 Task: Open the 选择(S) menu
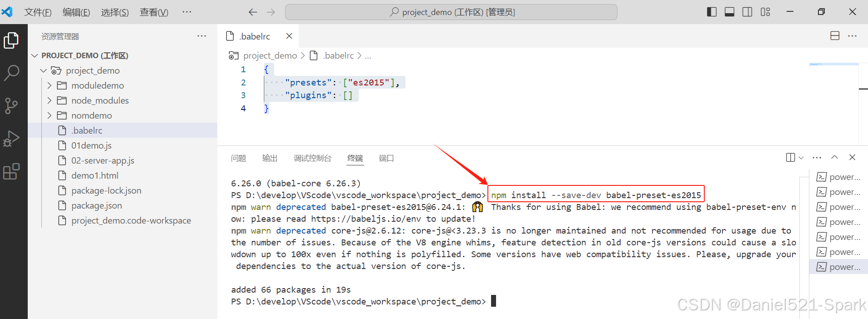(115, 12)
